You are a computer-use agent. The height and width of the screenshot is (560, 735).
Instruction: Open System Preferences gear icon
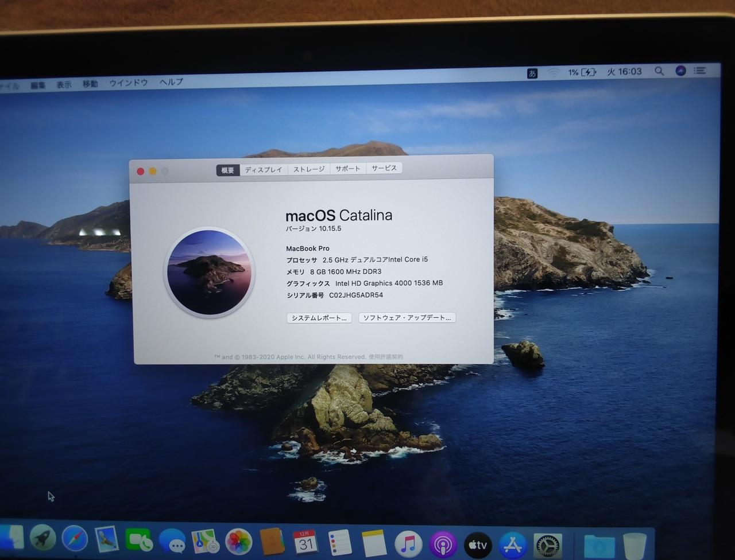(547, 546)
